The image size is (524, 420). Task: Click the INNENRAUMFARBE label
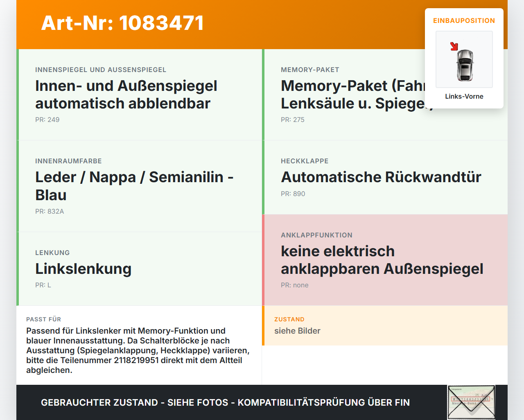click(x=68, y=161)
